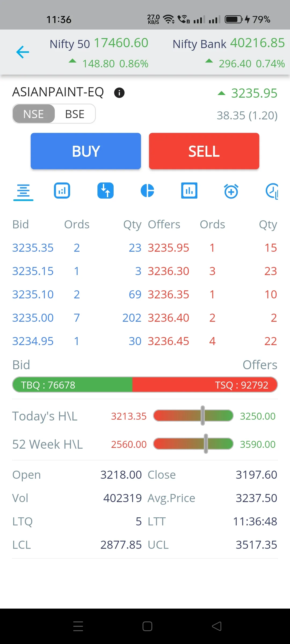
Task: Select offer price 3236.45
Action: click(169, 341)
